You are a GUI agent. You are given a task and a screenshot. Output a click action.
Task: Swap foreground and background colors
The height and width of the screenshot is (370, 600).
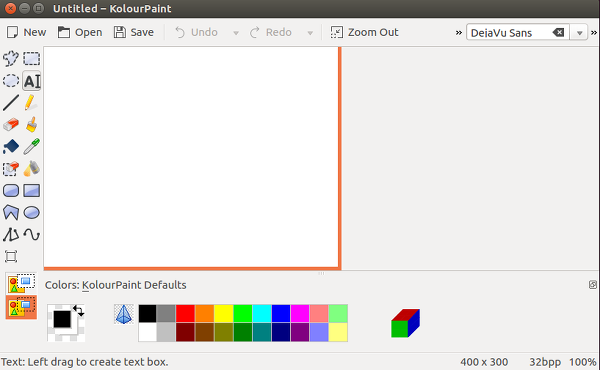(78, 310)
